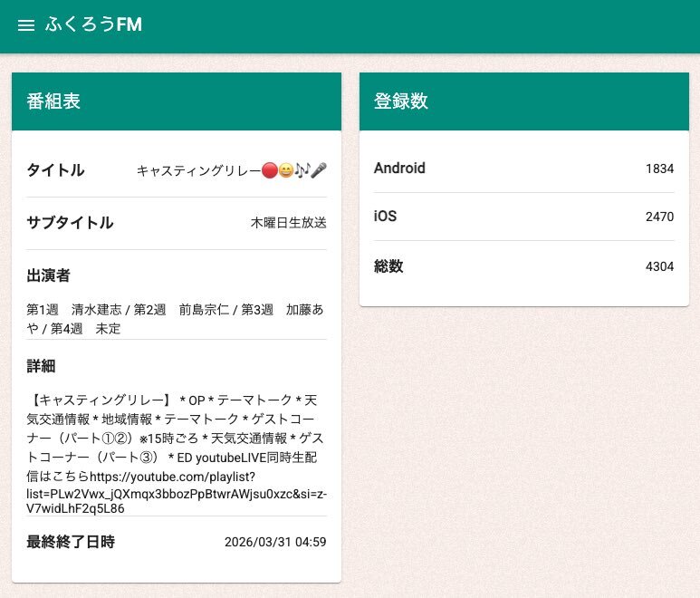Select the 2026/03/31 04:59 date value
The width and height of the screenshot is (700, 598).
(275, 543)
